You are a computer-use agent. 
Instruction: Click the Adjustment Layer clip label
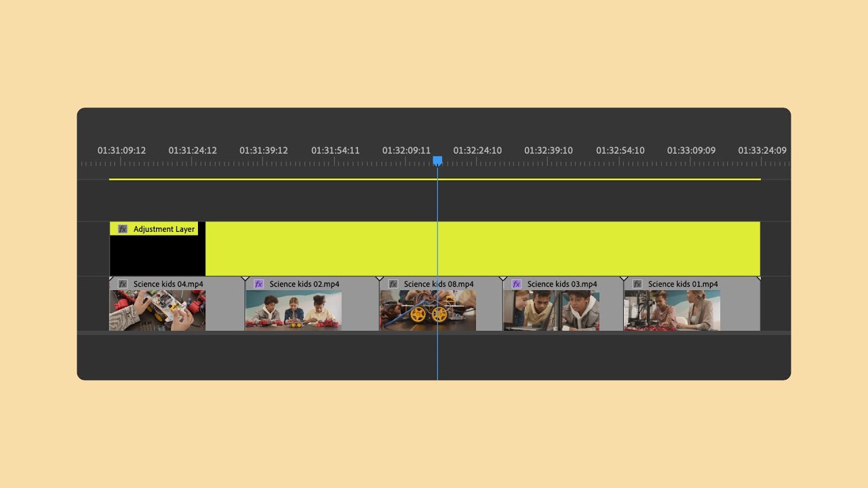click(x=164, y=229)
